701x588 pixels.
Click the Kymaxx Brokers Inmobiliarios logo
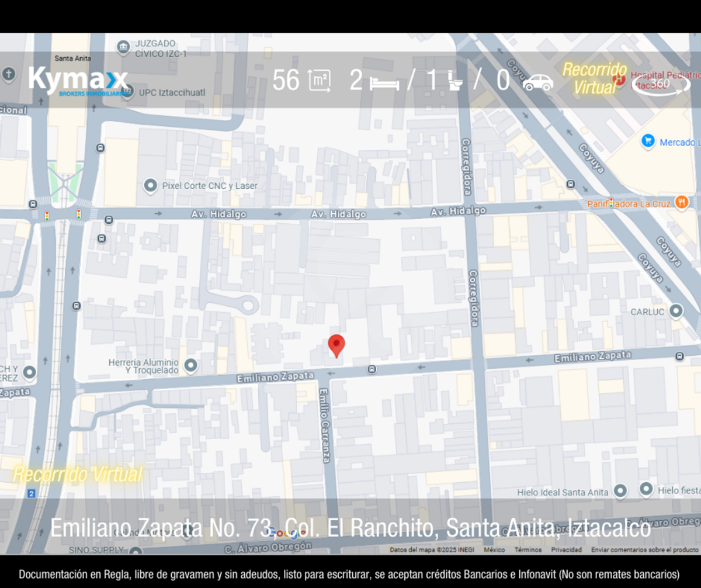78,81
